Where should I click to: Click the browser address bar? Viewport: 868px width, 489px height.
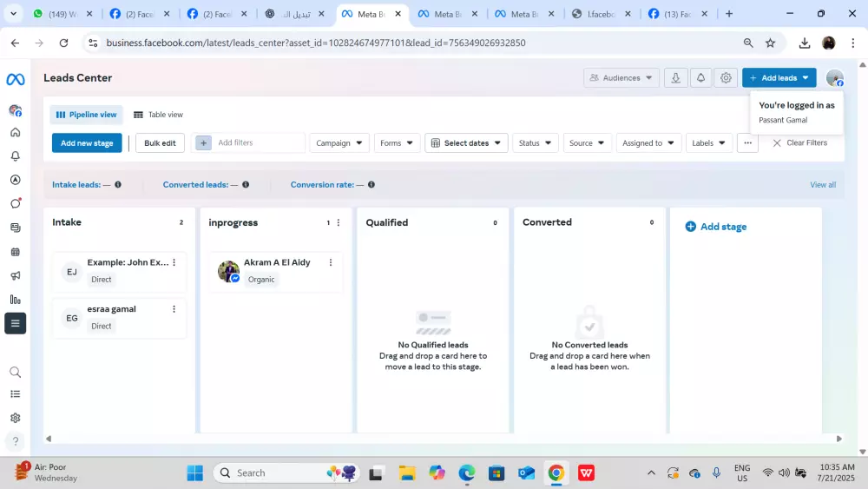pos(412,43)
